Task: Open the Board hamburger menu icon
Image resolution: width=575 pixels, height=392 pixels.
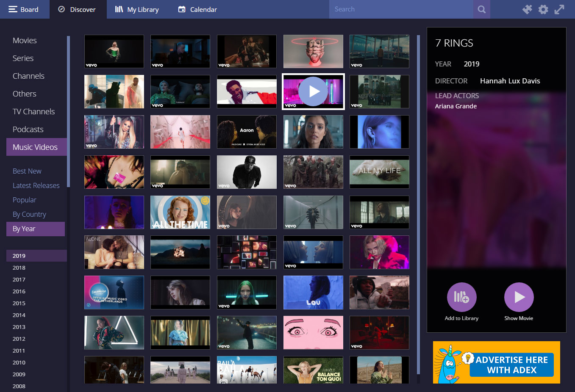Action: point(13,9)
